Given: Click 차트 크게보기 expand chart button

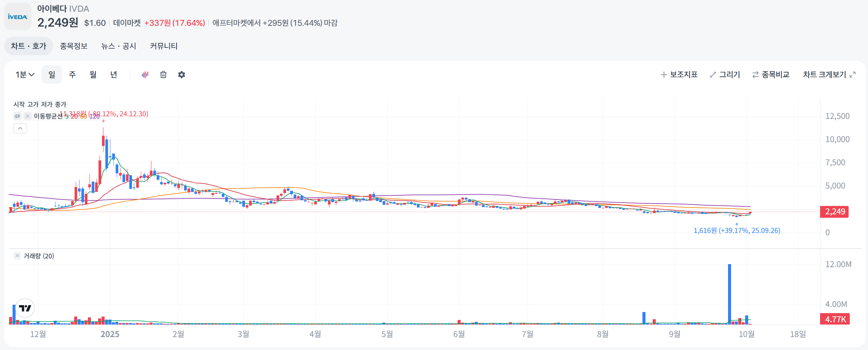Looking at the screenshot, I should pos(829,74).
